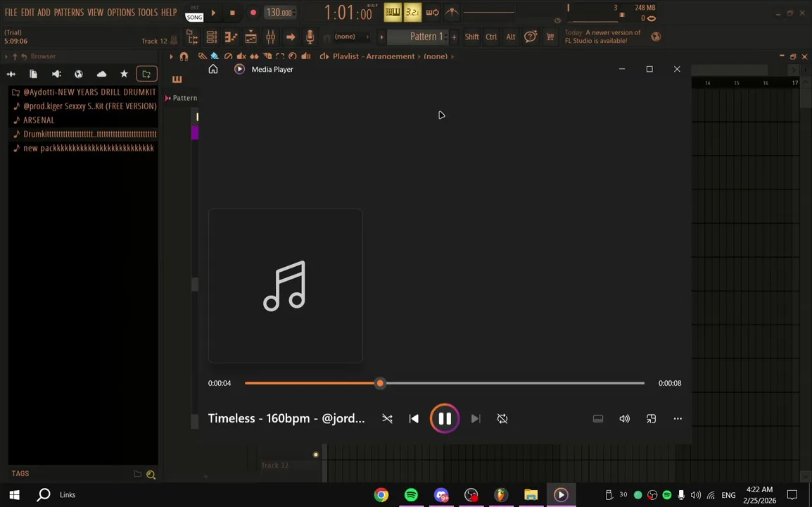Click the Media Player cast to device icon
This screenshot has height=507, width=812.
[597, 418]
